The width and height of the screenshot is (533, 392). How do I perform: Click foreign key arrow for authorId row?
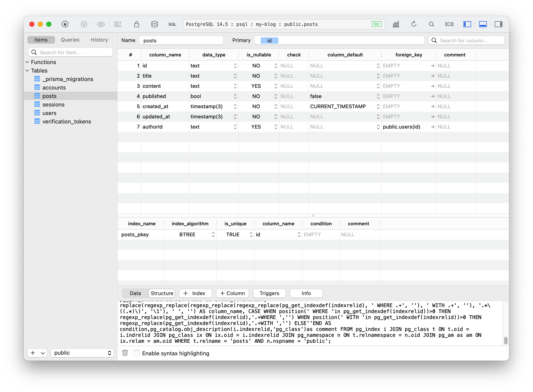(x=432, y=127)
